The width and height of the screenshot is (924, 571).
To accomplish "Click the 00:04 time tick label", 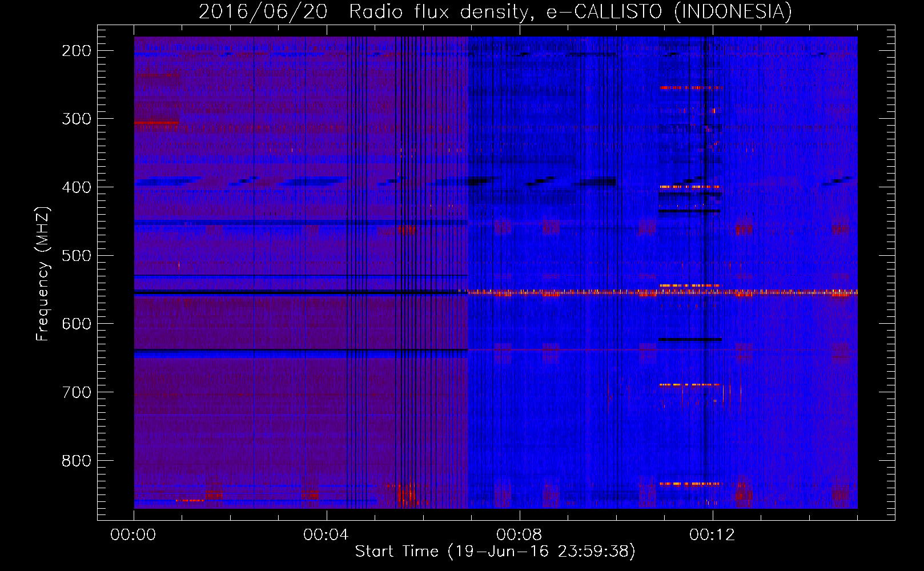I will [326, 535].
